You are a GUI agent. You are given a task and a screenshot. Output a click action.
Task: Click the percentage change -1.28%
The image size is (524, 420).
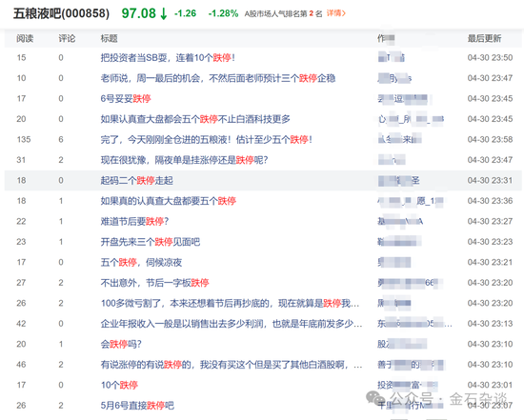tap(223, 13)
